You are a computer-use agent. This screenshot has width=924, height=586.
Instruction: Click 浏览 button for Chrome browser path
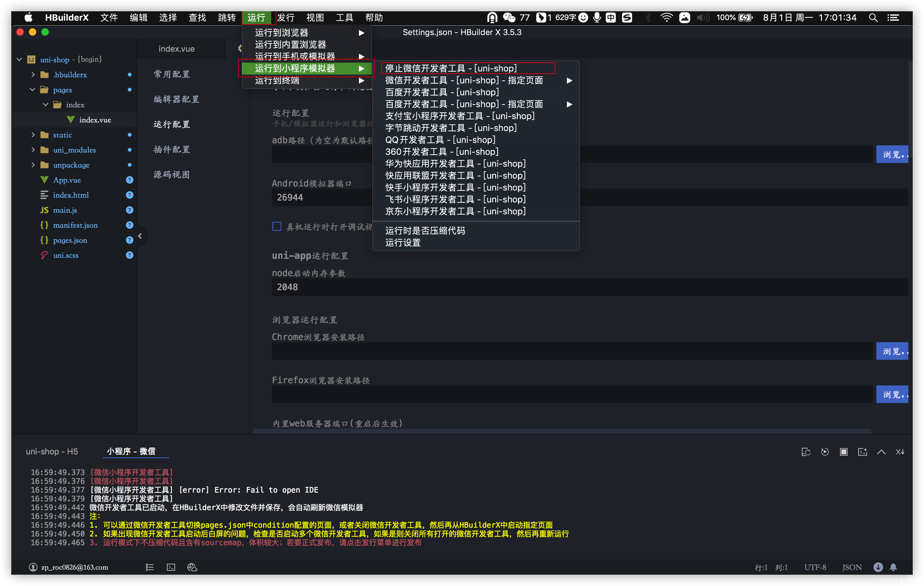[893, 351]
